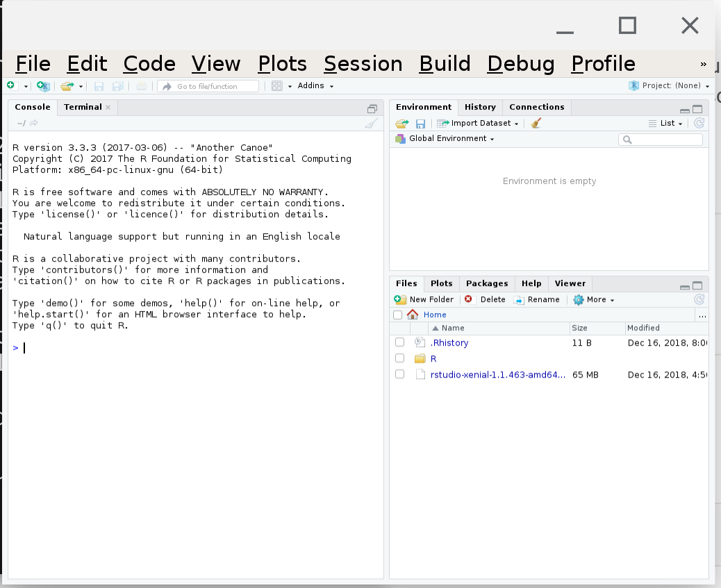Switch to the Viewer tab
This screenshot has width=721, height=588.
[570, 284]
